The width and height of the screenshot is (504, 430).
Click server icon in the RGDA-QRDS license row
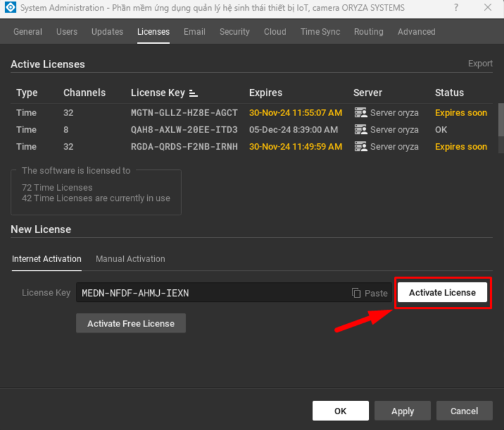361,146
